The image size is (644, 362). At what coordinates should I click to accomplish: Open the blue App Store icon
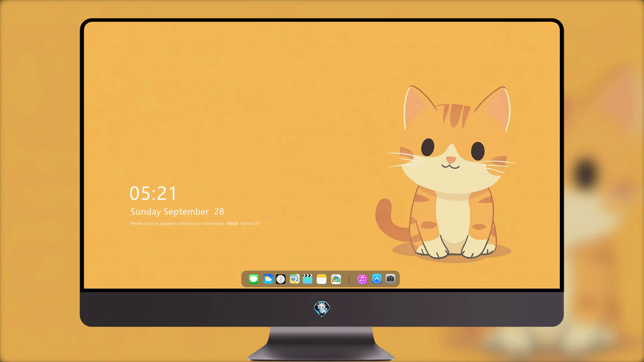point(377,279)
